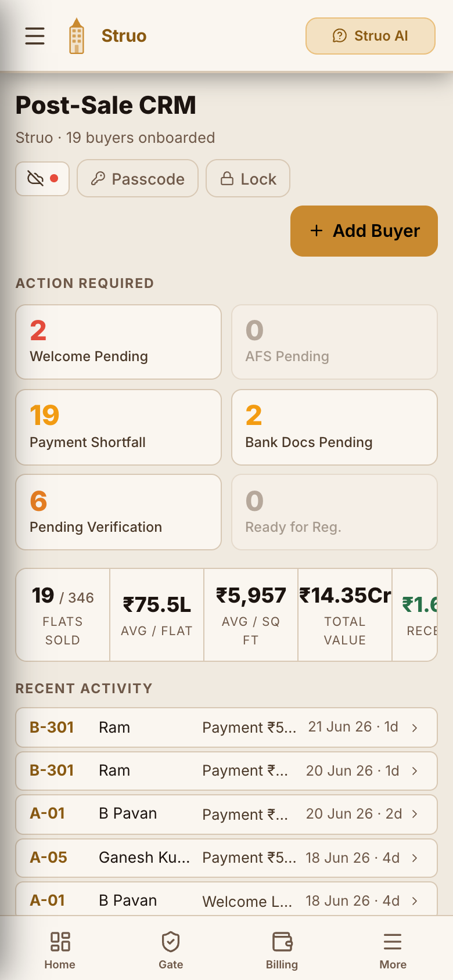This screenshot has height=980, width=453.
Task: Click the Struo building logo icon
Action: coord(77,36)
